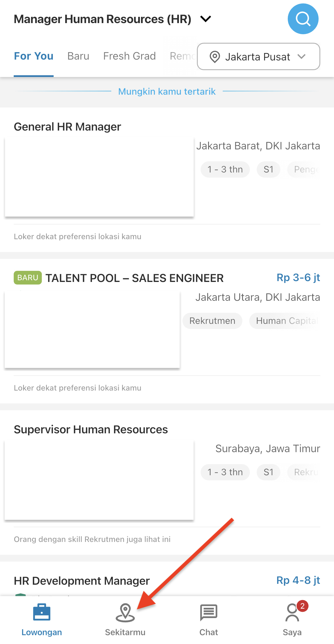334x644 pixels.
Task: Select the 1 - 3 thn experience chip
Action: [x=225, y=169]
